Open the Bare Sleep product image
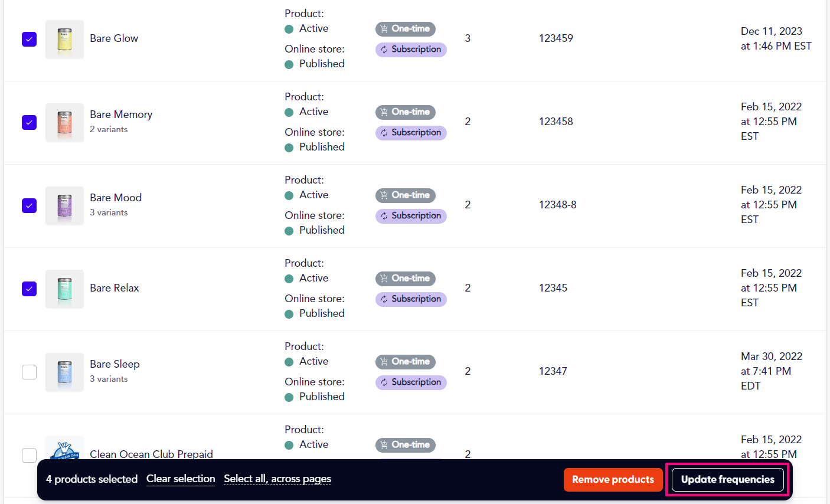Image resolution: width=830 pixels, height=504 pixels. coord(64,372)
